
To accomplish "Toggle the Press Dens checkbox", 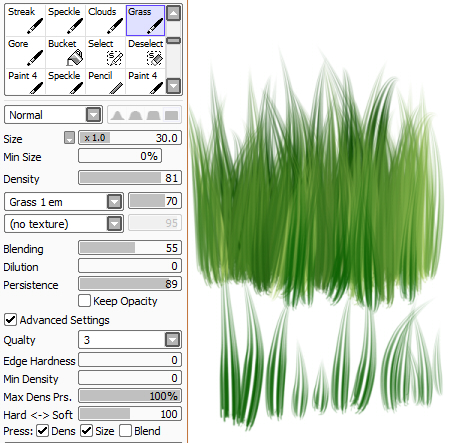I will pyautogui.click(x=43, y=431).
